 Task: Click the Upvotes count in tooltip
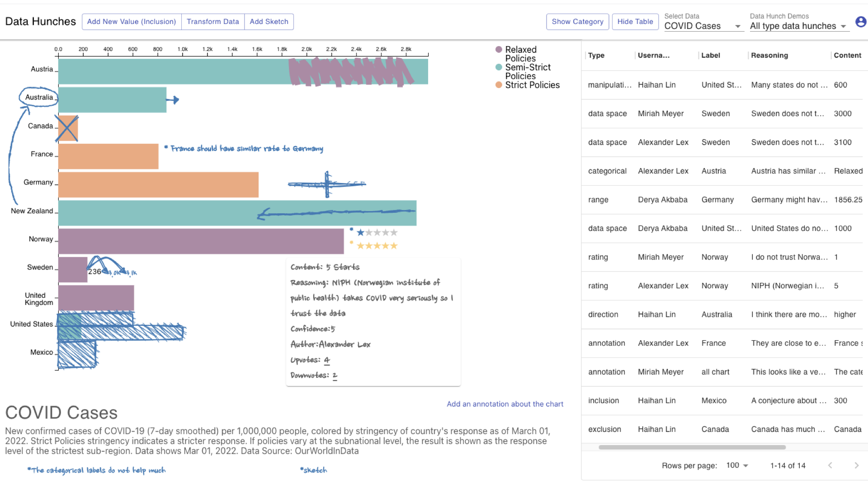[x=327, y=360]
